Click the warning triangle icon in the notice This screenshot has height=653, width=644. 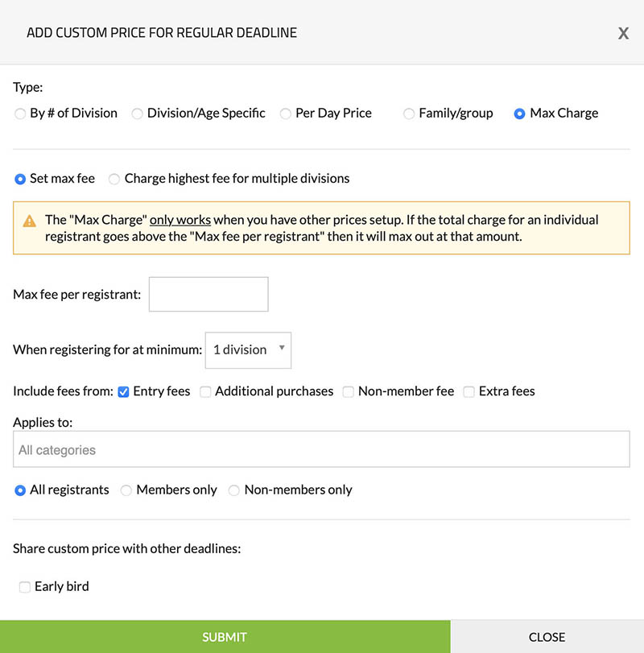click(30, 221)
